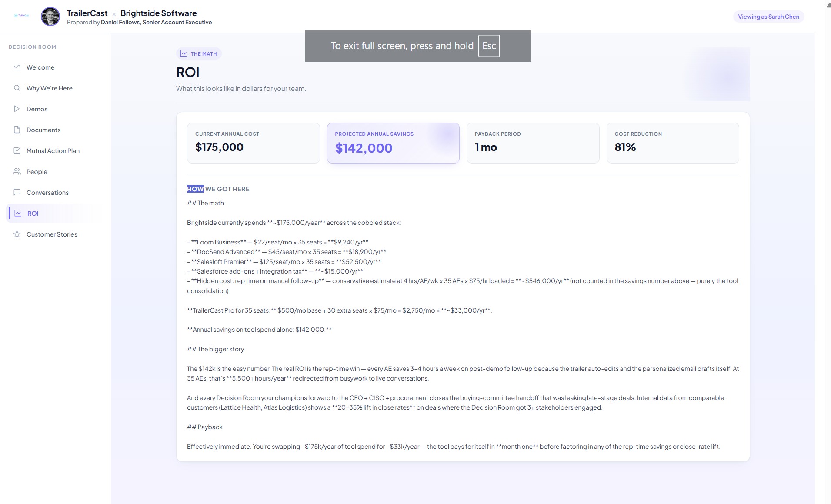Viewport: 831px width, 504px height.
Task: Click the People group icon
Action: click(x=17, y=172)
